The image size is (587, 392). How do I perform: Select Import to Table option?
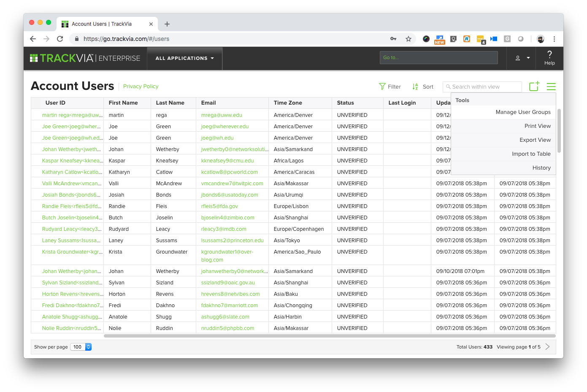pos(531,154)
